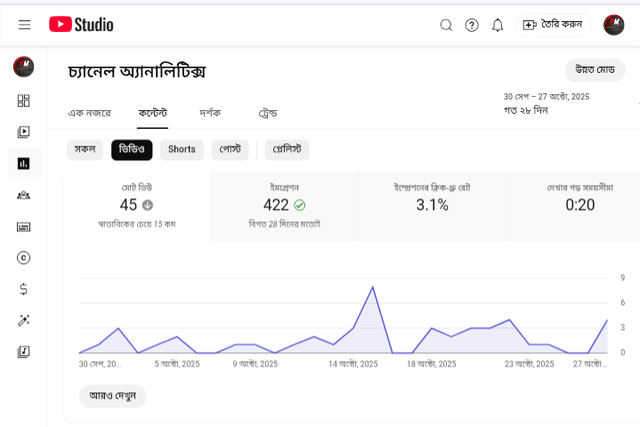The width and height of the screenshot is (640, 427).
Task: Click the আরও দেখুন button
Action: 112,395
